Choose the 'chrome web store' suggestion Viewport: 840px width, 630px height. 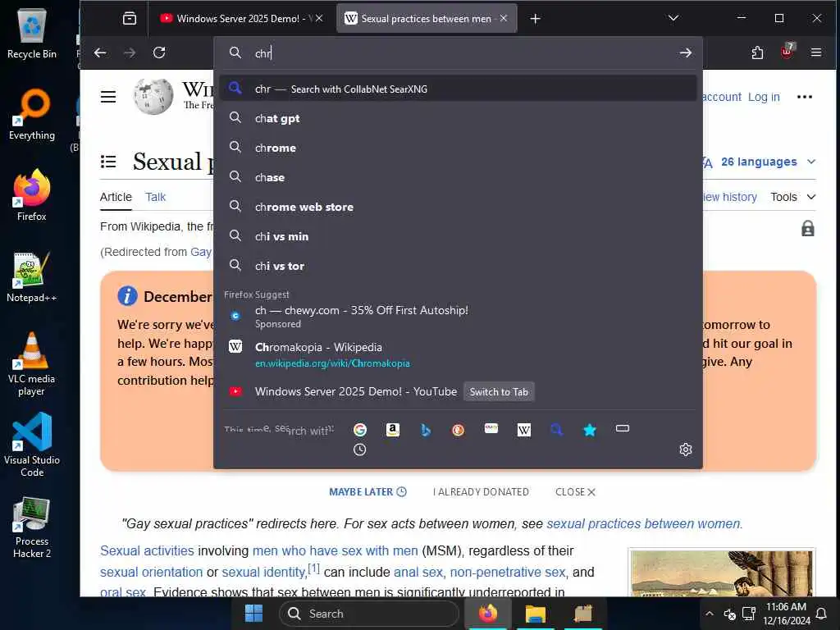458,207
